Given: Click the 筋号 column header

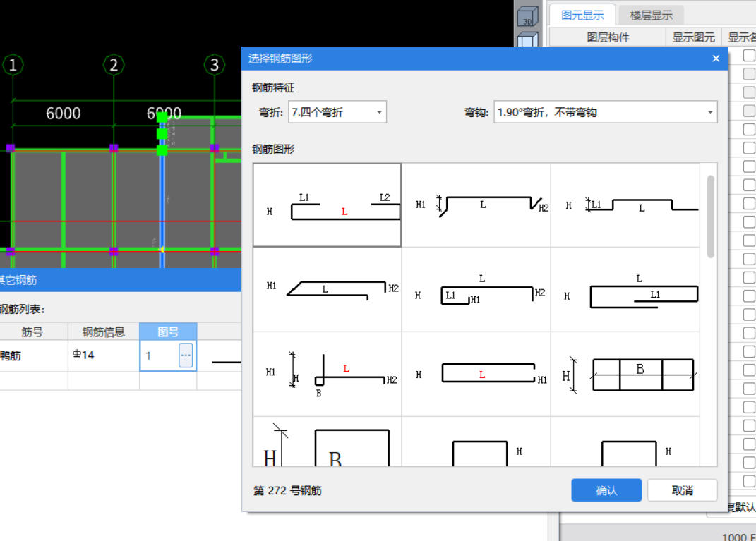Looking at the screenshot, I should tap(32, 332).
